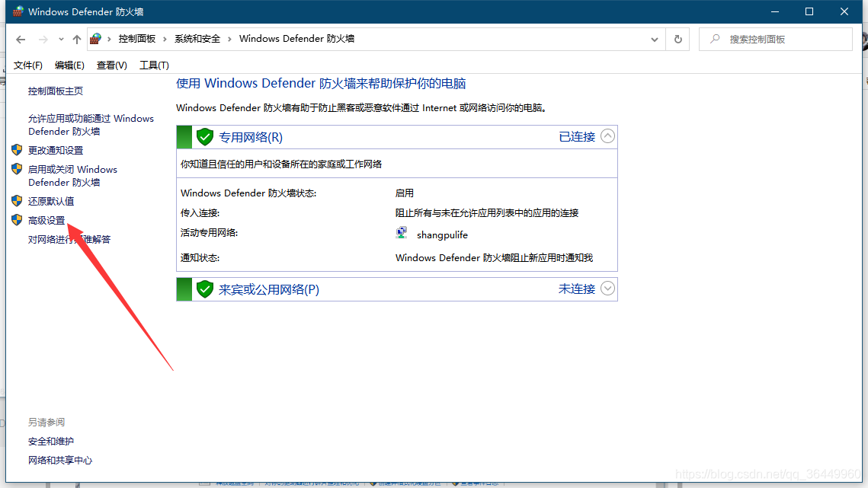The image size is (868, 488).
Task: Click the Windows Defender 防火墙阻止新应用时通知我 value
Action: point(495,258)
